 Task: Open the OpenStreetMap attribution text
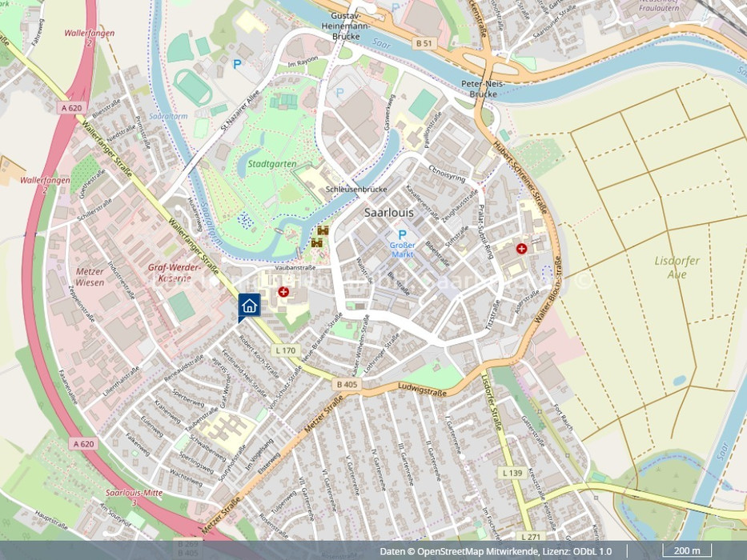(496, 551)
